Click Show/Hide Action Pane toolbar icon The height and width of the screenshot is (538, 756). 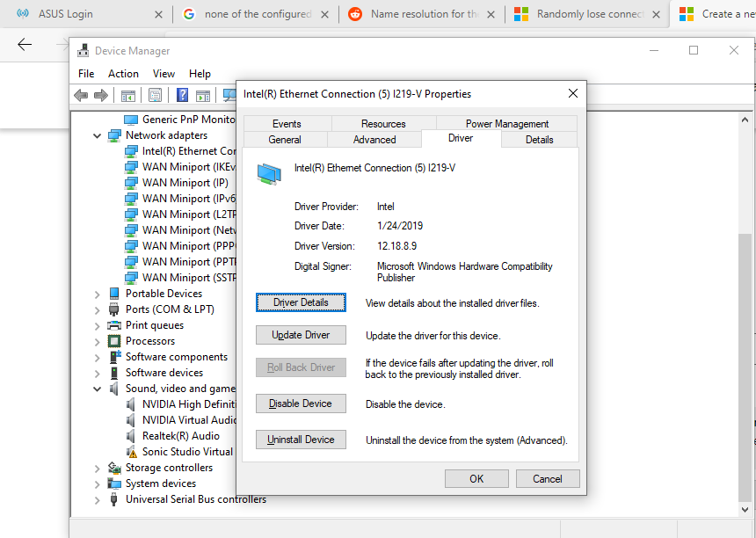click(203, 96)
